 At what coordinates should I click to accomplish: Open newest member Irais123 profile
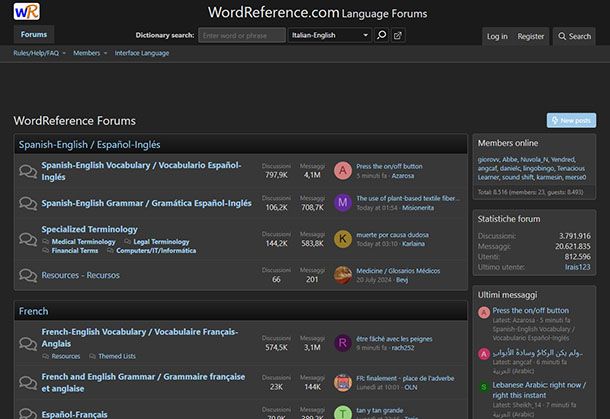click(x=577, y=267)
